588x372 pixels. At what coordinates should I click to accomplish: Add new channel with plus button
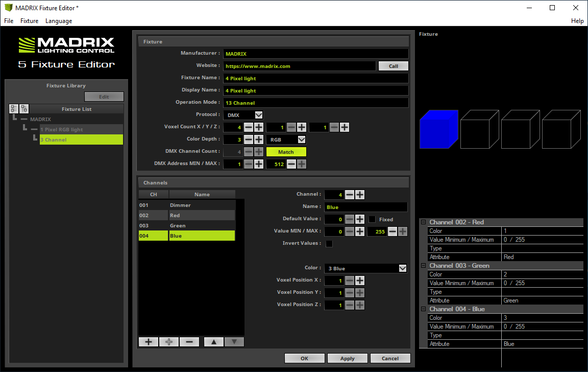point(149,342)
